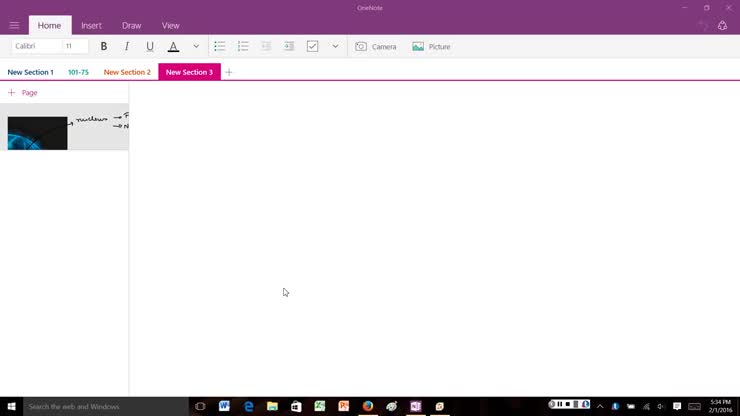Switch to the Draw ribbon tab
Screen dimensions: 740x416
(x=131, y=25)
